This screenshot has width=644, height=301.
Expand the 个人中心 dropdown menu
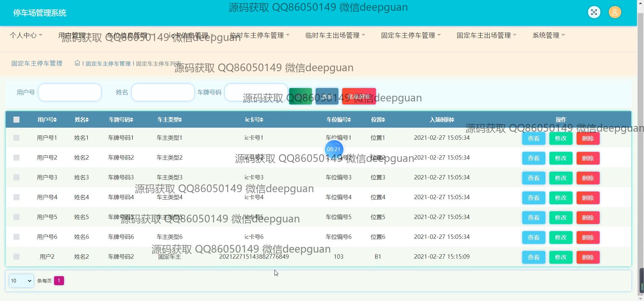[x=26, y=35]
